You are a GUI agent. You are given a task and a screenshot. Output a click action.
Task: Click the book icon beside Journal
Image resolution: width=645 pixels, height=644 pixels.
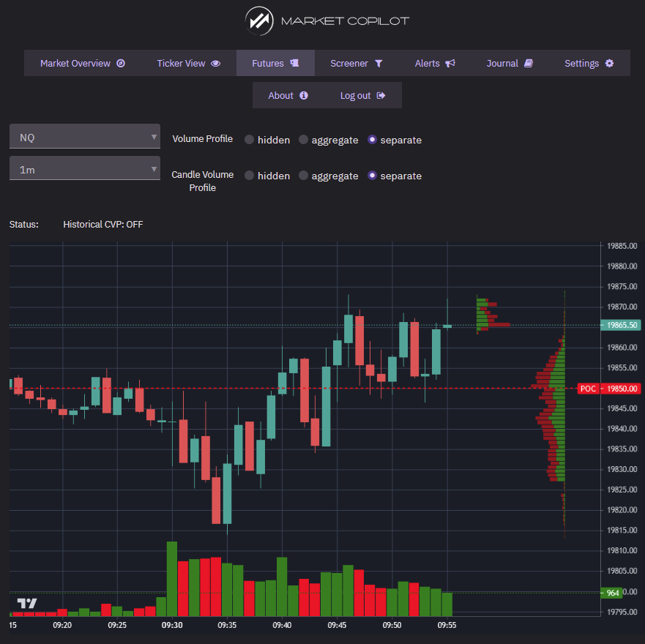[x=529, y=64]
